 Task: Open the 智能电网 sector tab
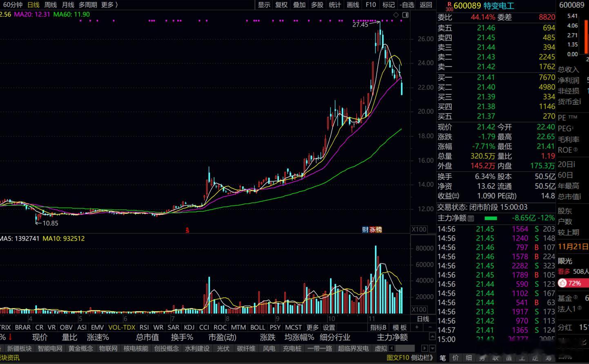(50, 348)
